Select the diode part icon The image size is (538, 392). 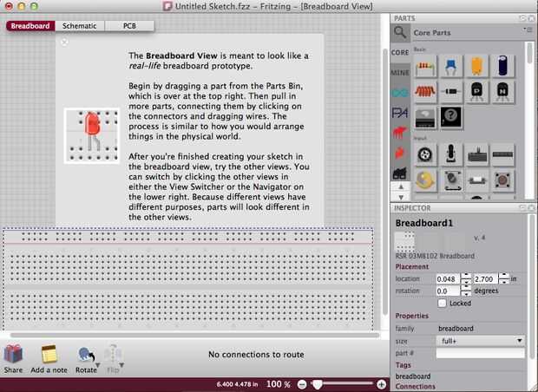(451, 92)
